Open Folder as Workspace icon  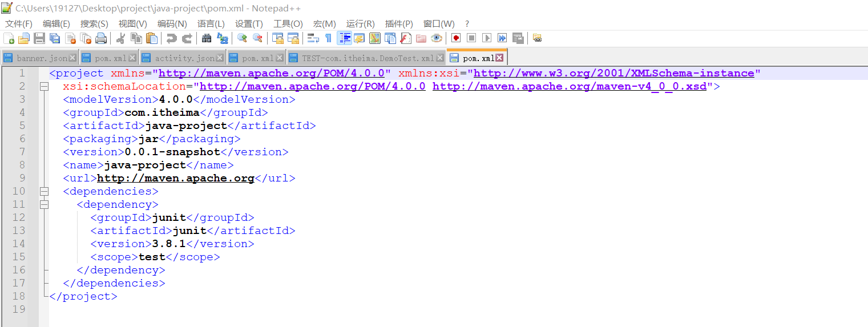click(x=421, y=38)
